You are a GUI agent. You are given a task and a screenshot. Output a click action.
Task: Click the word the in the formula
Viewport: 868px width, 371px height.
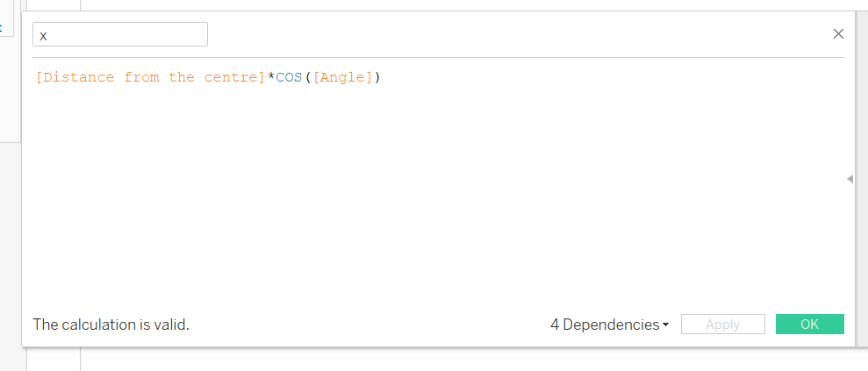coord(182,77)
